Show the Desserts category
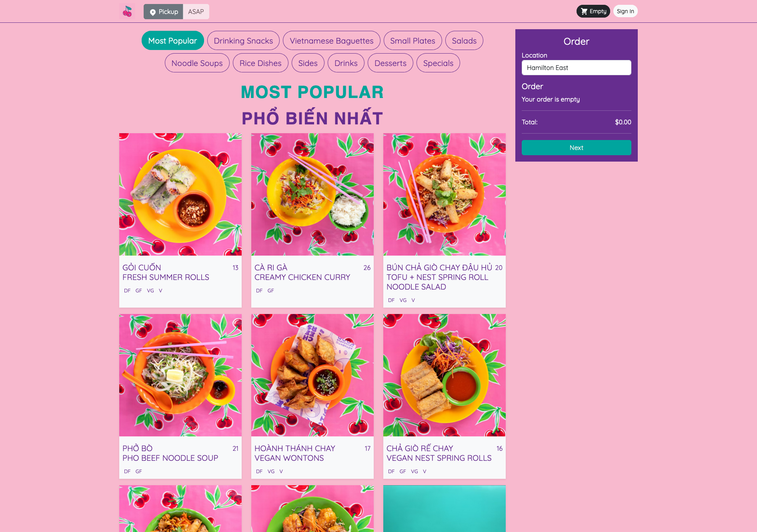 click(390, 63)
